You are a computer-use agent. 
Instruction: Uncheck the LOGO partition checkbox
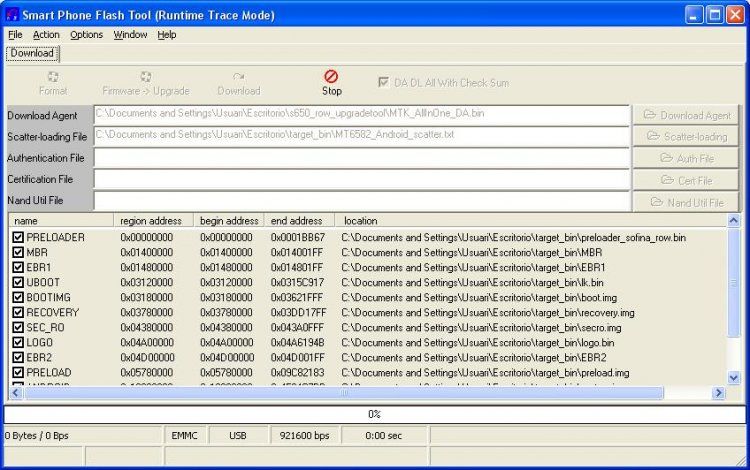tap(18, 342)
